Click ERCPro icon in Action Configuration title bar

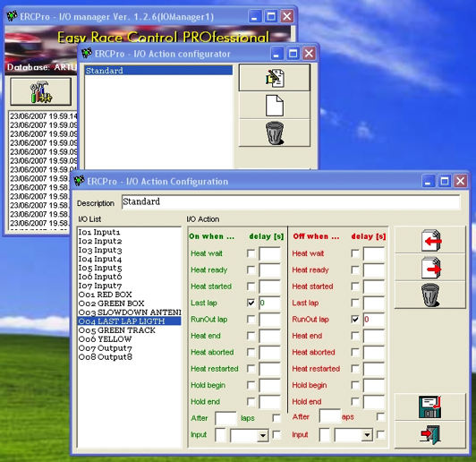tap(80, 181)
